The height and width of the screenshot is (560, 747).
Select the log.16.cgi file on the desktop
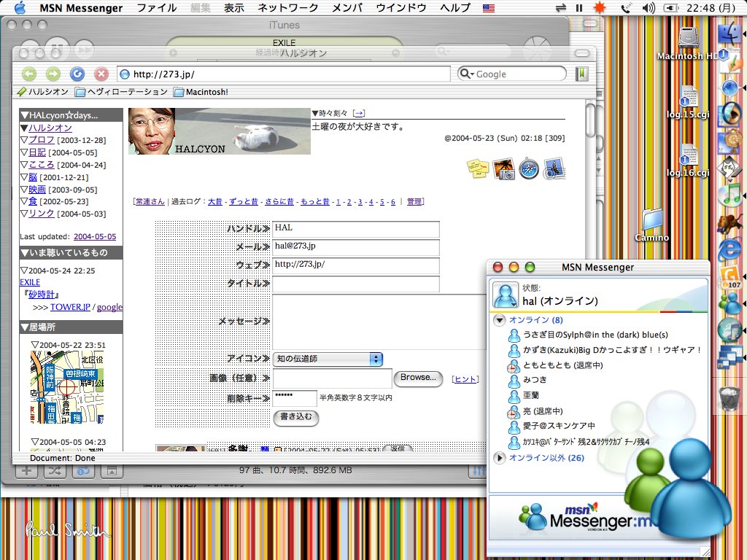(688, 160)
